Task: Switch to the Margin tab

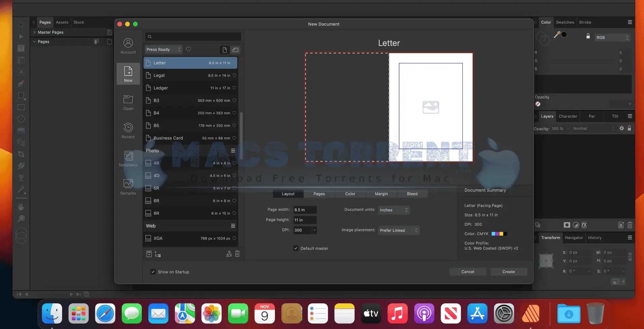Action: pos(381,194)
